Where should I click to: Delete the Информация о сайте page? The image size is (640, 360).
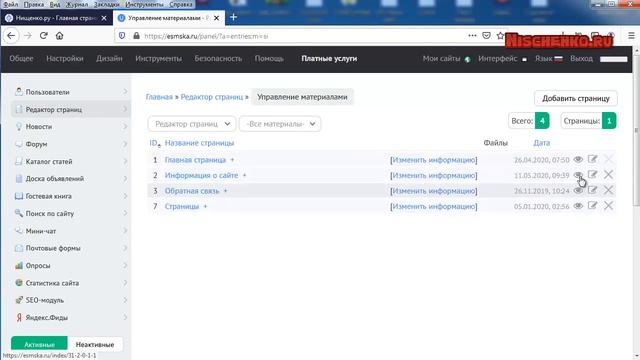(x=608, y=175)
